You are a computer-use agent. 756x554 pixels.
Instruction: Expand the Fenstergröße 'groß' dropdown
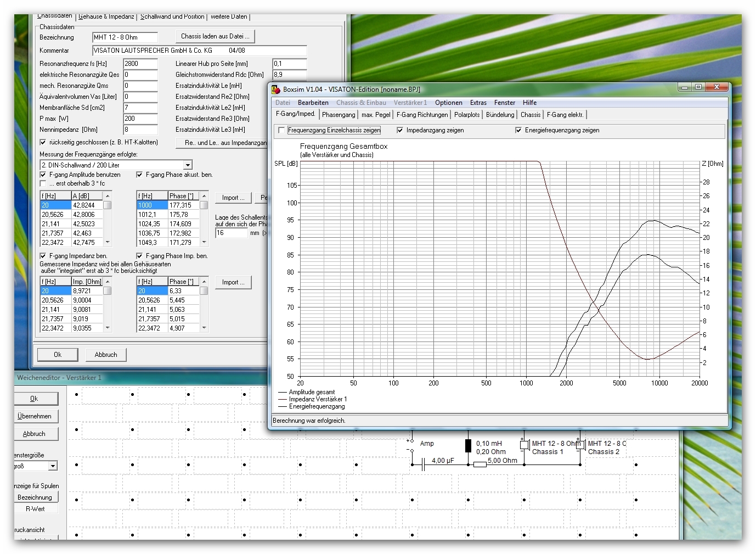[x=53, y=466]
